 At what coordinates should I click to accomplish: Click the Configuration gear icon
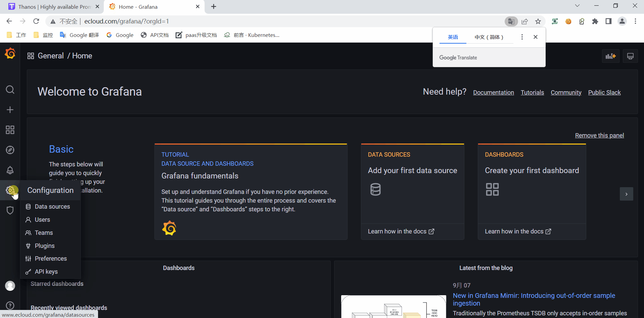click(x=10, y=190)
